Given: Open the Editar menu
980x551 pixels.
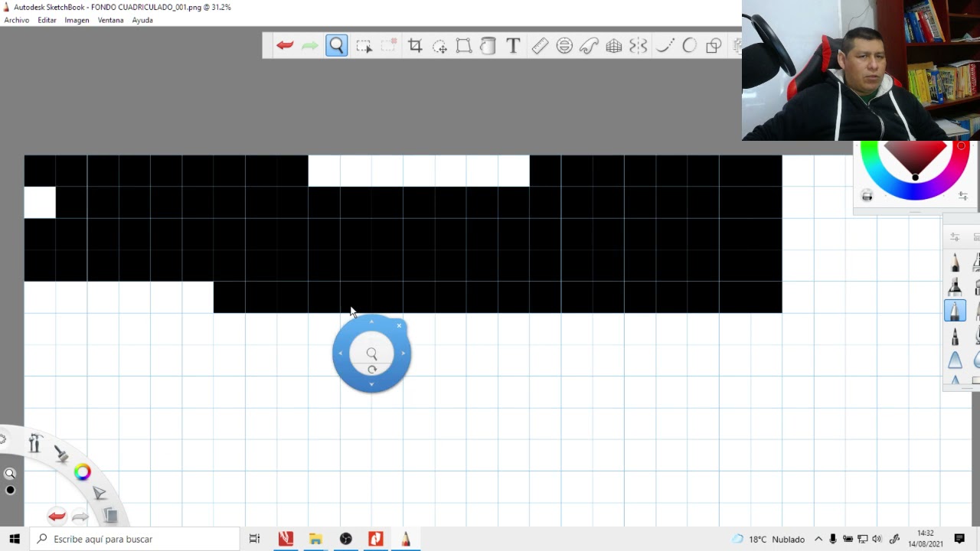Looking at the screenshot, I should 47,20.
